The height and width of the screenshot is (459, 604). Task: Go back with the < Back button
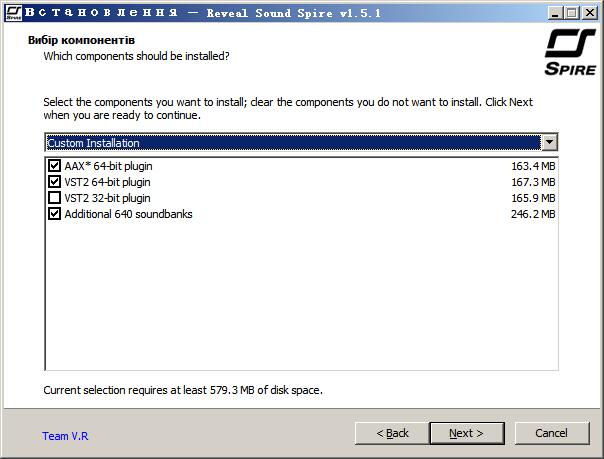[x=392, y=433]
